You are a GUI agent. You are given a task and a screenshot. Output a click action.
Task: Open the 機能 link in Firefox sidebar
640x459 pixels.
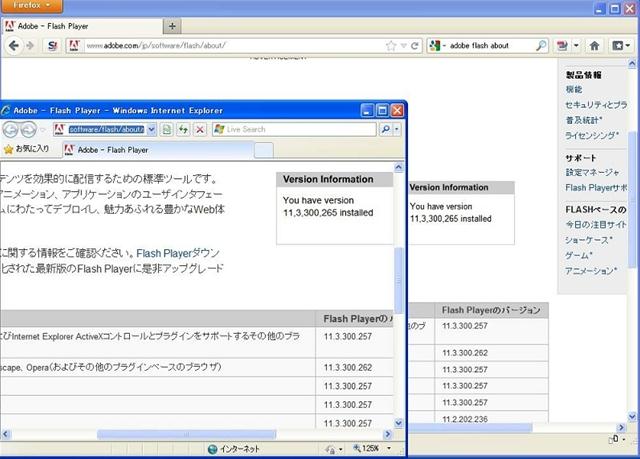point(573,89)
